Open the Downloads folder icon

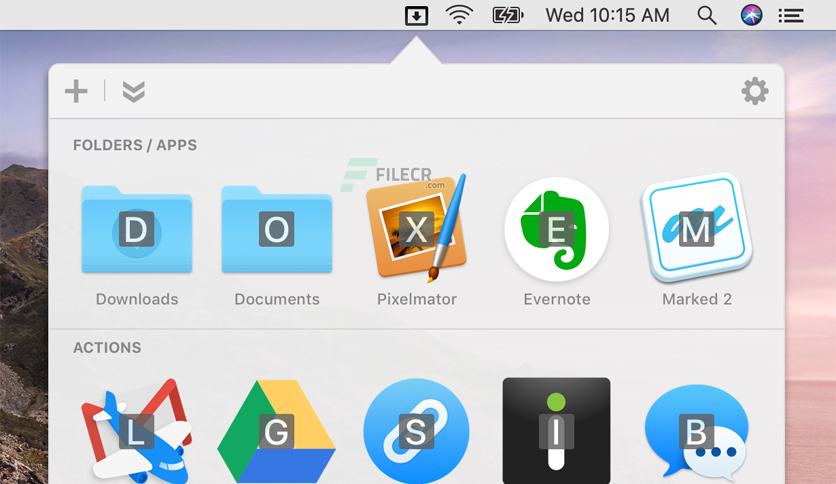[x=137, y=229]
